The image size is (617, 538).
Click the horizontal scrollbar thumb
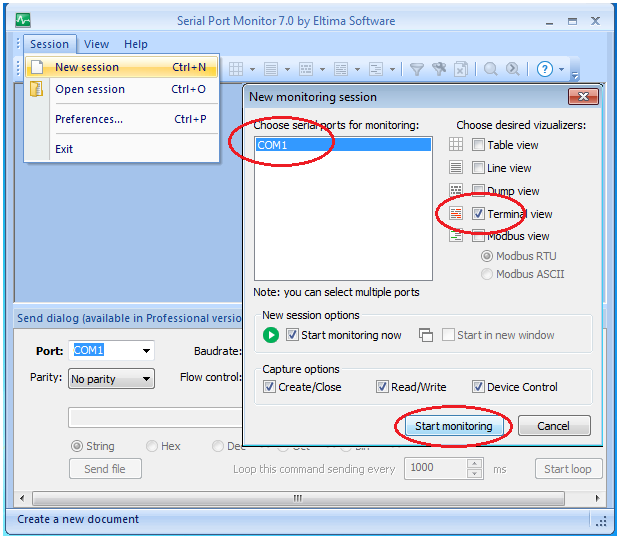tap(298, 498)
